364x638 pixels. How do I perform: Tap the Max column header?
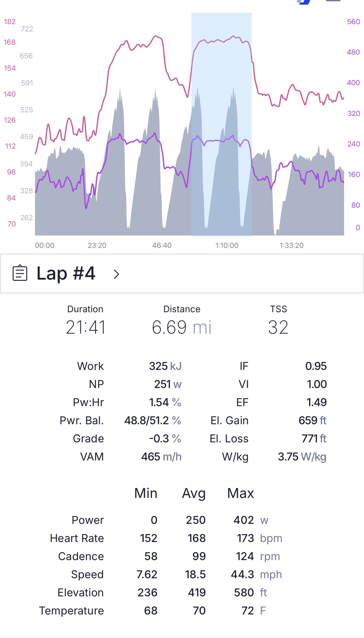pyautogui.click(x=241, y=493)
